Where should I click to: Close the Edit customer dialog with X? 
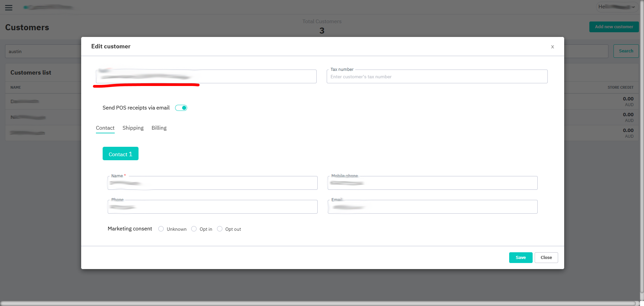(x=552, y=47)
